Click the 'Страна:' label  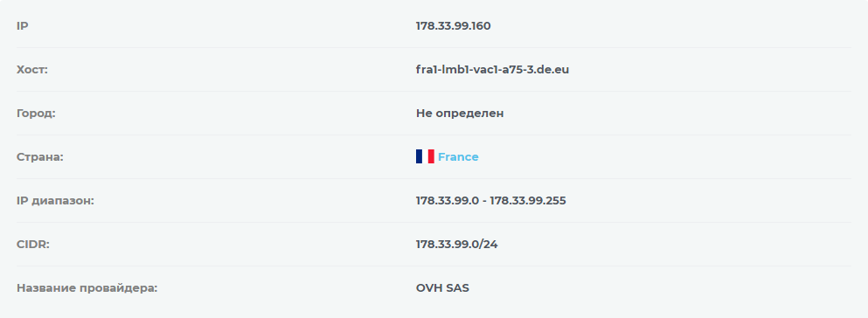40,157
